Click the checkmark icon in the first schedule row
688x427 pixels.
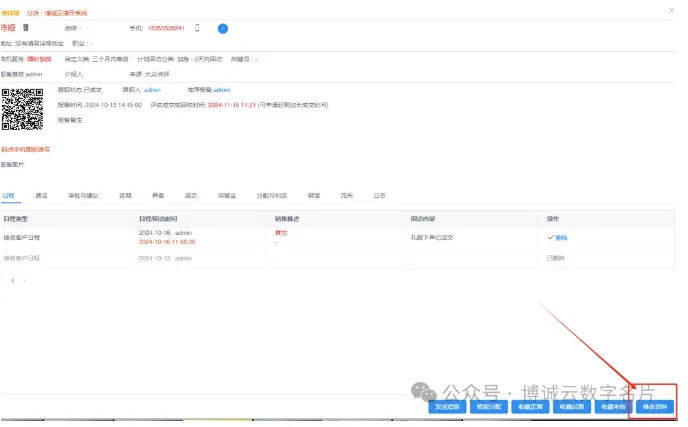click(550, 238)
